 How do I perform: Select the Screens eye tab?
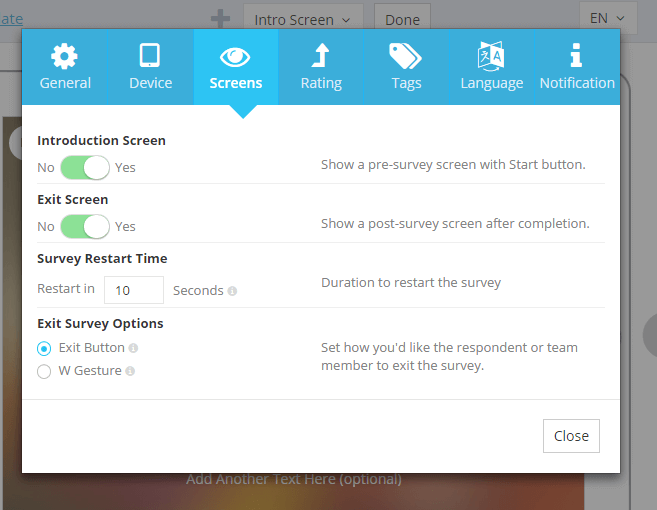[236, 67]
